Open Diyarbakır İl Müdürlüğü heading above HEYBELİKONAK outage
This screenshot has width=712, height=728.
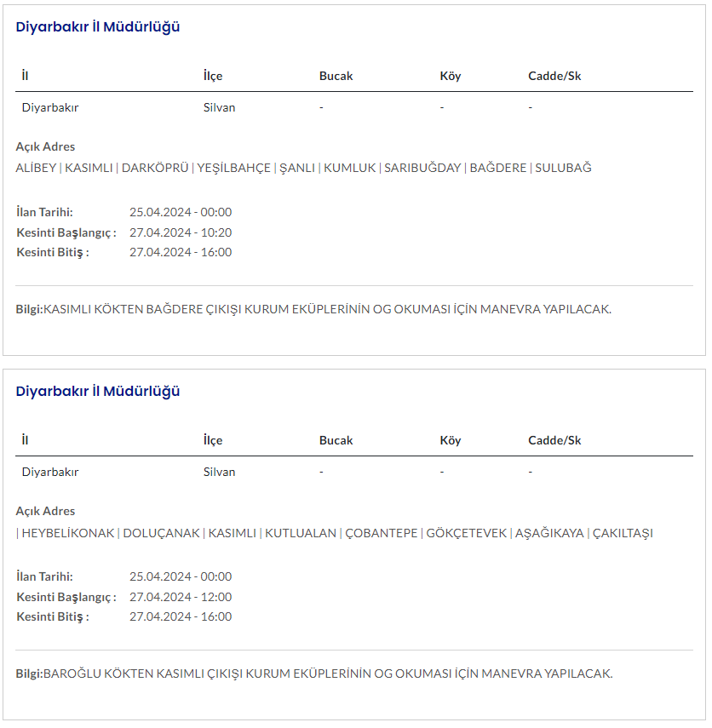[x=98, y=392]
